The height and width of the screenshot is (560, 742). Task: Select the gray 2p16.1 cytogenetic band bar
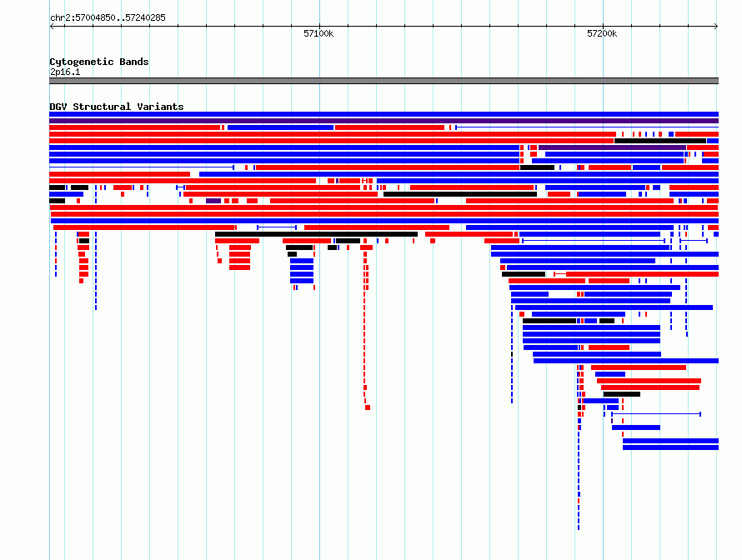click(384, 81)
